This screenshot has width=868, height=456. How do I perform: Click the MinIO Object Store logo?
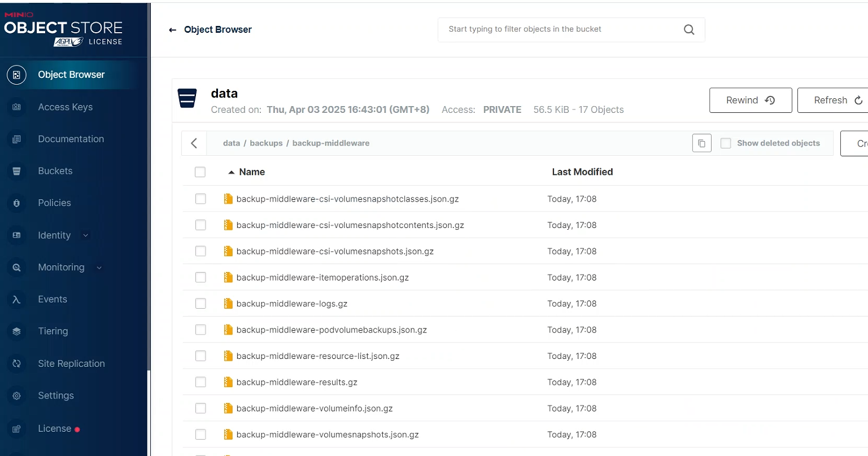pos(63,29)
